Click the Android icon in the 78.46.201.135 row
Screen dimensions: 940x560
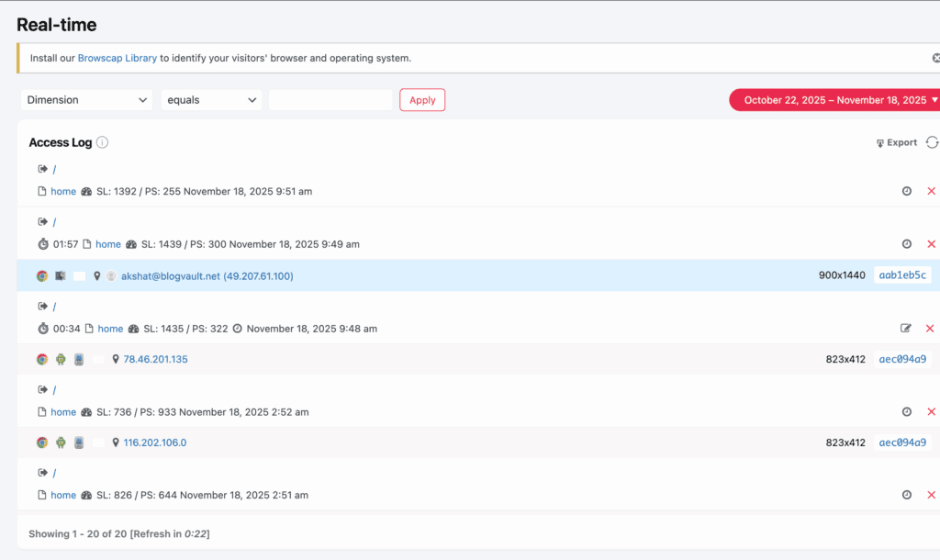61,359
